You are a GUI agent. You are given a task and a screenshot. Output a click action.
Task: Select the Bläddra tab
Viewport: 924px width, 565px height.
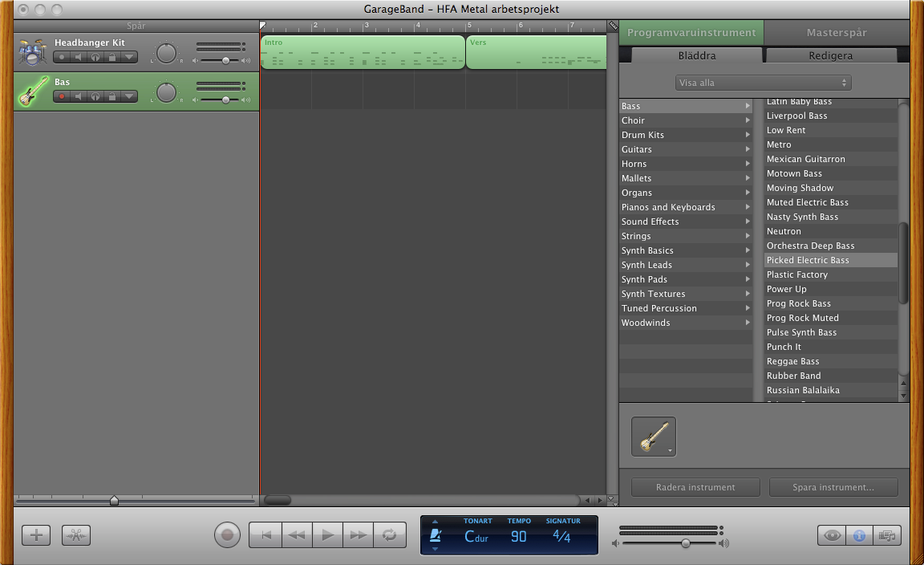(x=696, y=55)
